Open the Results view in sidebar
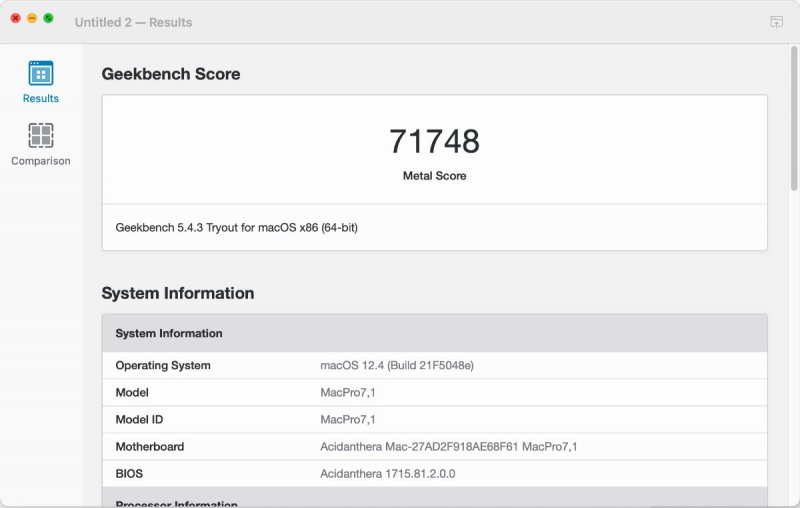 coord(41,82)
